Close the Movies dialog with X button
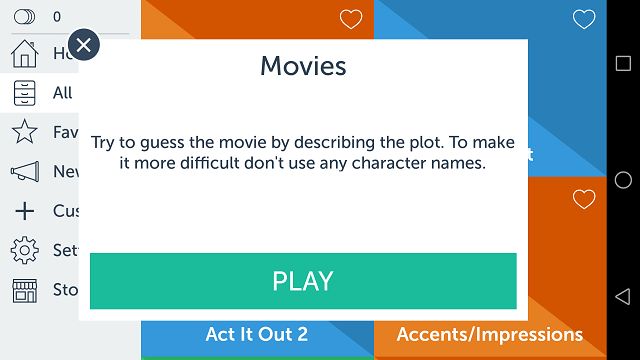Viewport: 640px width, 360px height. click(x=84, y=44)
